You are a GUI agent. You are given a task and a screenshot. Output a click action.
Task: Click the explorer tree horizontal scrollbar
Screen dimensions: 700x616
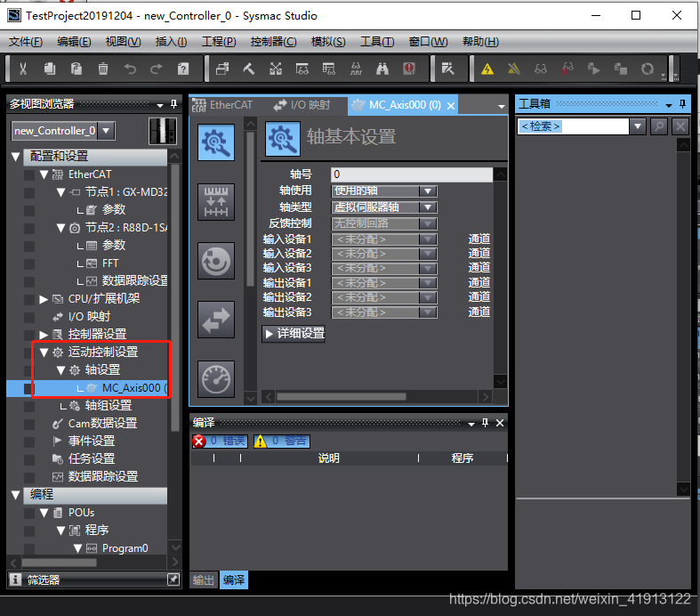click(x=60, y=563)
